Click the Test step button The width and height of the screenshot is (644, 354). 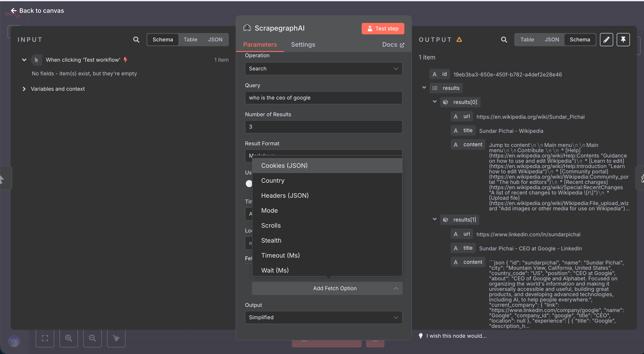point(383,28)
